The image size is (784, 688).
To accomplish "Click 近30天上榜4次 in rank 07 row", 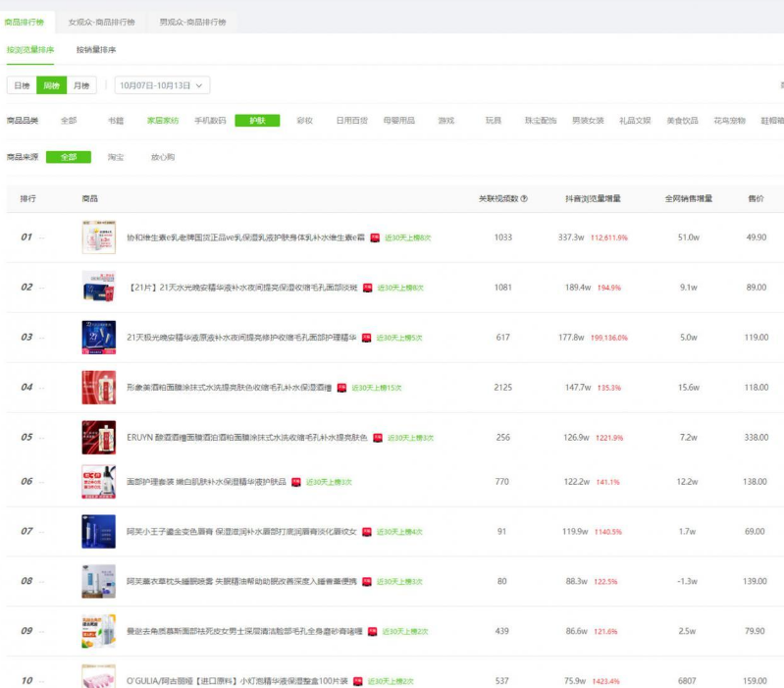I will (x=399, y=532).
